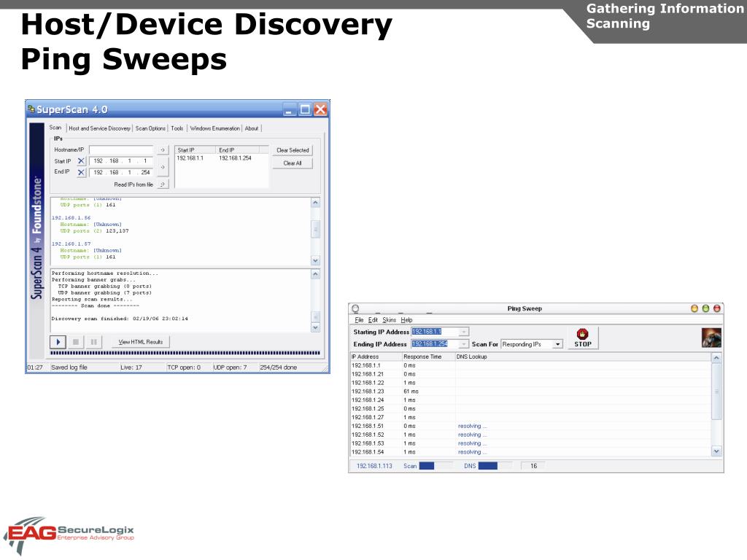The image size is (747, 560).
Task: Click the Clear All button
Action: point(293,163)
